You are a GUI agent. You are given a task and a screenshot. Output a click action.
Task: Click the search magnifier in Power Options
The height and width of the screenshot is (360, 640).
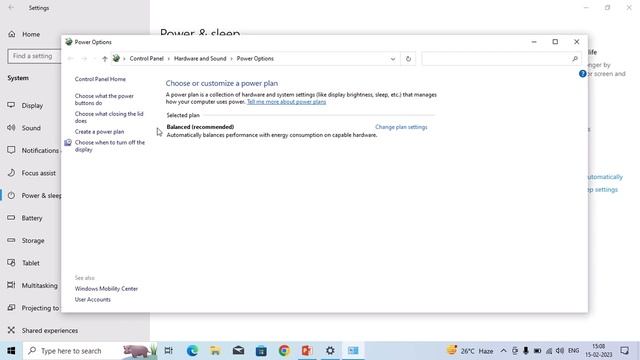tap(575, 59)
